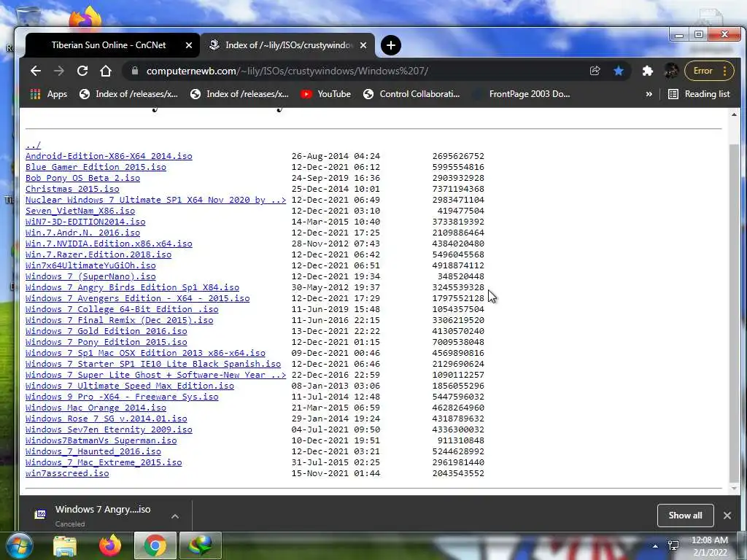The image size is (747, 560).
Task: Click the 2695626752 file size
Action: point(458,156)
